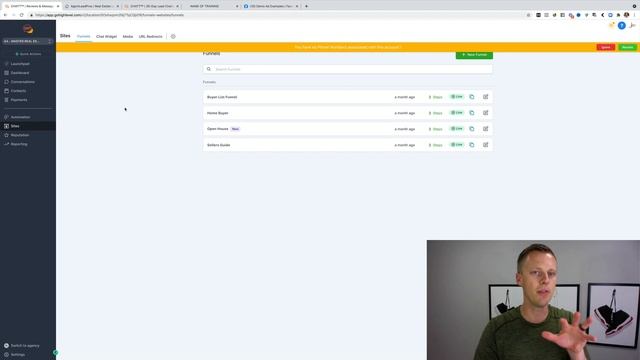The width and height of the screenshot is (640, 360).
Task: Click Quick Actions in the sidebar
Action: (28, 54)
